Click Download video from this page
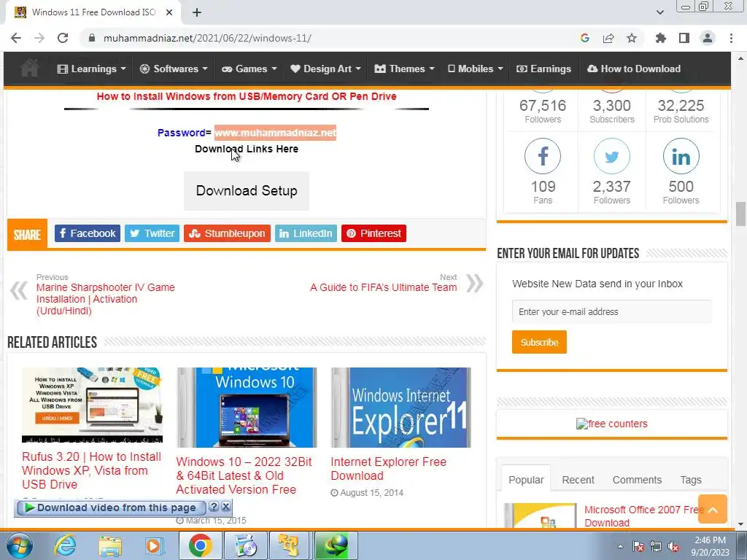 pos(112,507)
